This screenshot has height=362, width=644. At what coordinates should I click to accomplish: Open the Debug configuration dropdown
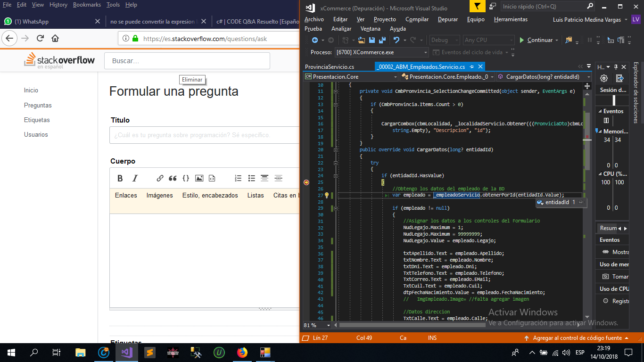(x=444, y=40)
